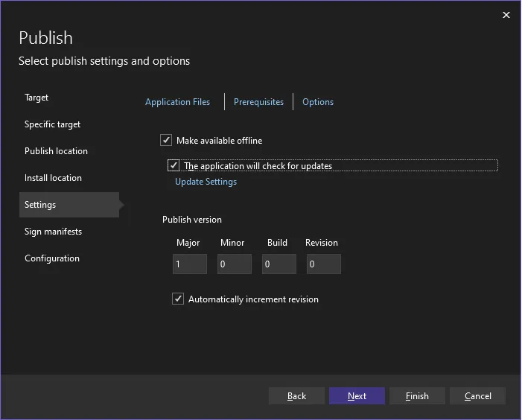Open the Prerequisites link

point(258,102)
